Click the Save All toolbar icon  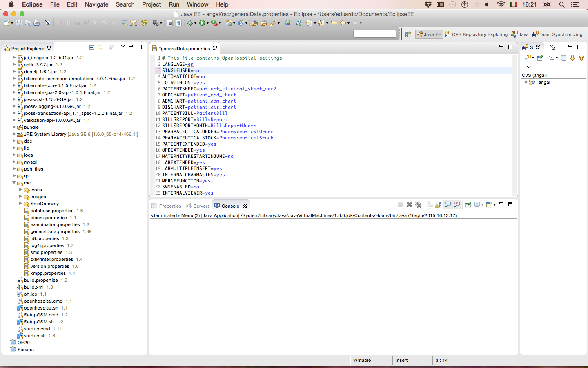coord(28,23)
